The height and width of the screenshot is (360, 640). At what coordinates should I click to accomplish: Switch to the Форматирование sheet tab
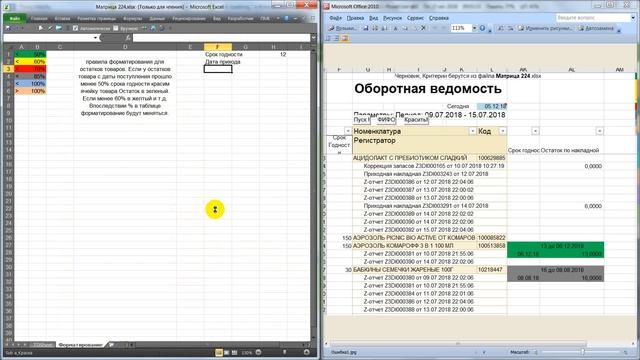(x=80, y=345)
